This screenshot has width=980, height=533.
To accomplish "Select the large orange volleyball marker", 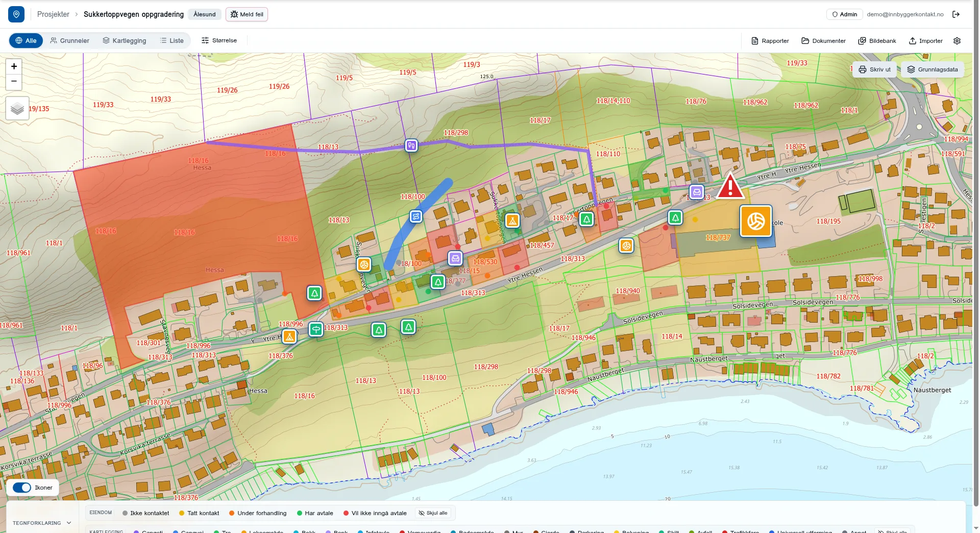I will 756,221.
